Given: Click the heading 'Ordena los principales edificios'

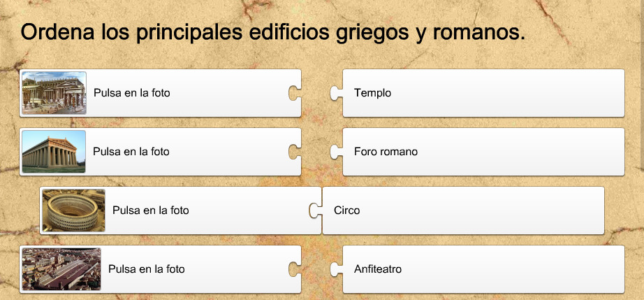Looking at the screenshot, I should click(175, 32).
